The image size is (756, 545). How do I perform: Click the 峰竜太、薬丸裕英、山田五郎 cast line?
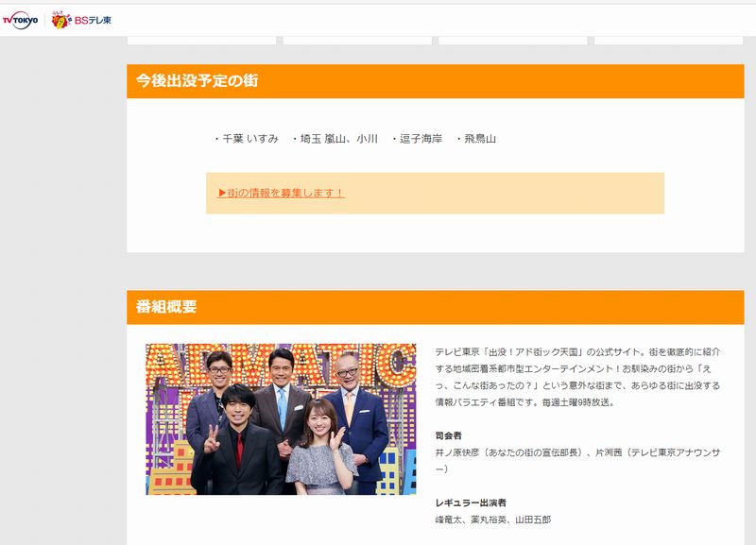point(492,519)
